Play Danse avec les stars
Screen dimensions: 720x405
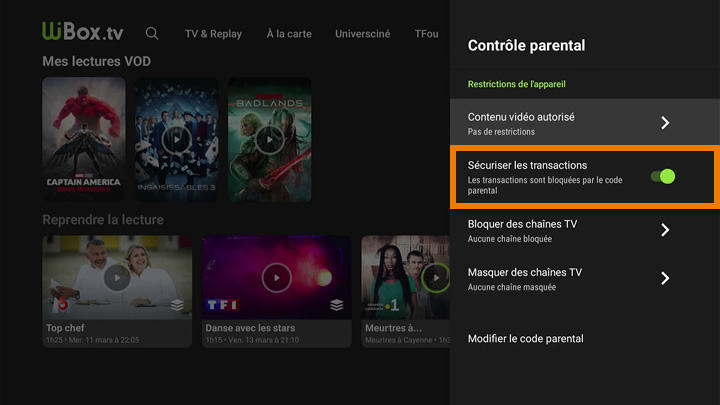(x=275, y=277)
